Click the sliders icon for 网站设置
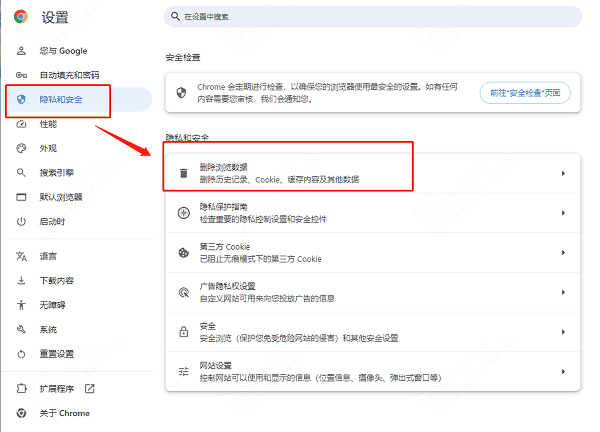This screenshot has width=600, height=432. coord(183,371)
